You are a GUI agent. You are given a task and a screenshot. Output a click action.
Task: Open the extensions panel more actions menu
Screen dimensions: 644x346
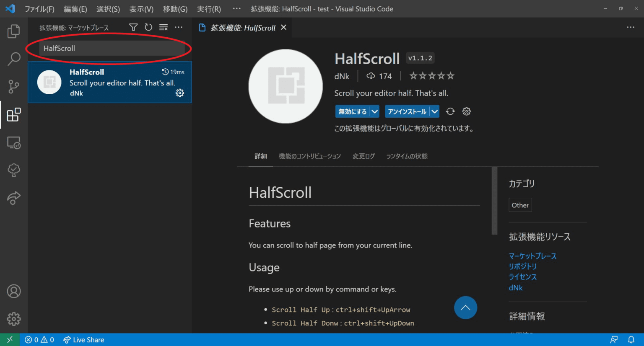[x=178, y=27]
